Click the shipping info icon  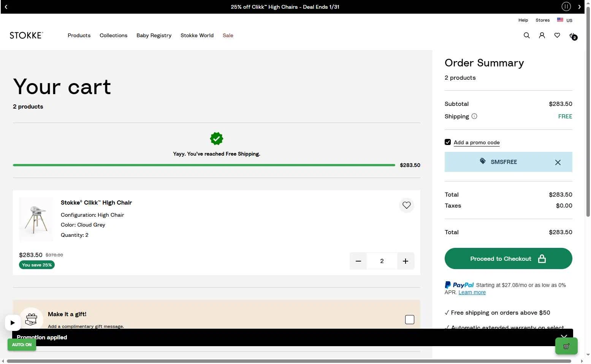click(x=474, y=116)
